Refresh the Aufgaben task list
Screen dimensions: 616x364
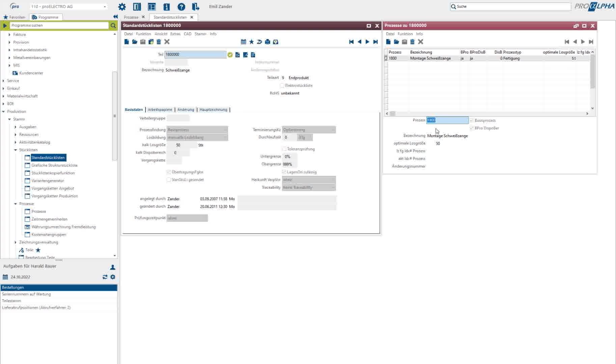point(105,277)
